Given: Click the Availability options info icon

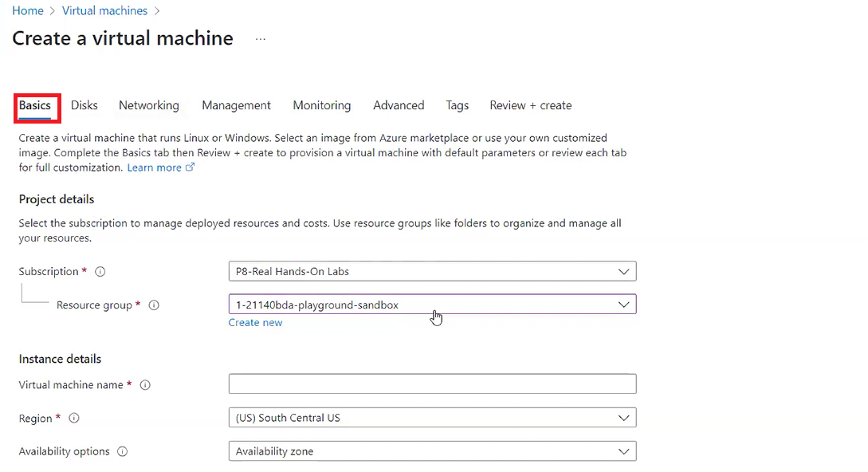Looking at the screenshot, I should pyautogui.click(x=123, y=452).
